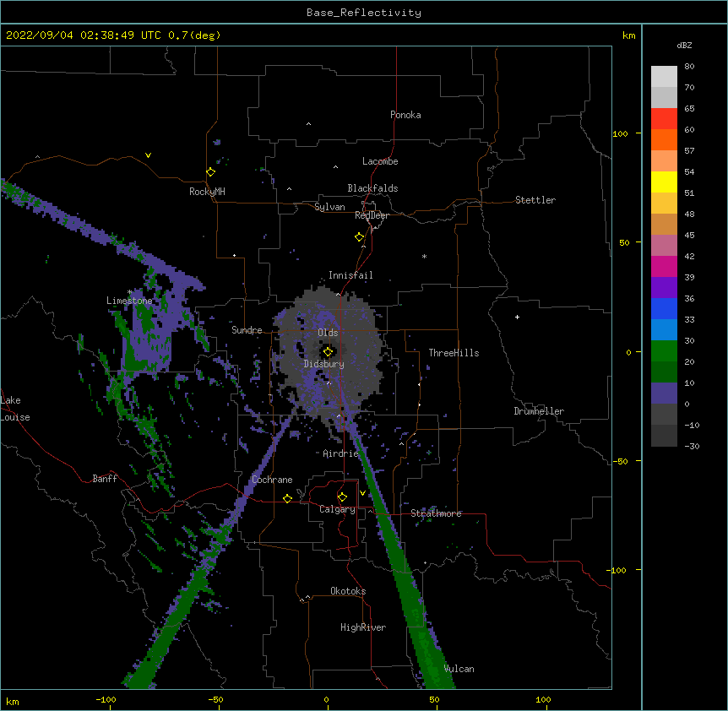The width and height of the screenshot is (728, 711).
Task: Click the Vulcan town label
Action: (x=459, y=669)
